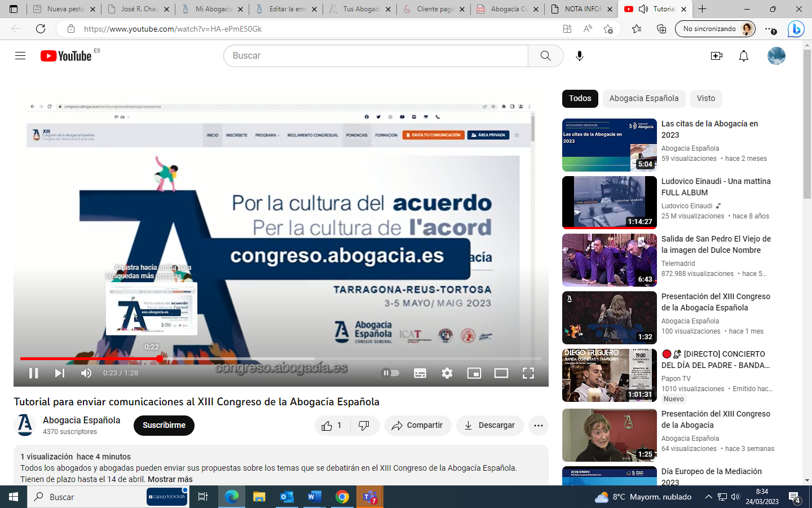
Task: Open the Bing sidebar button
Action: [796, 29]
